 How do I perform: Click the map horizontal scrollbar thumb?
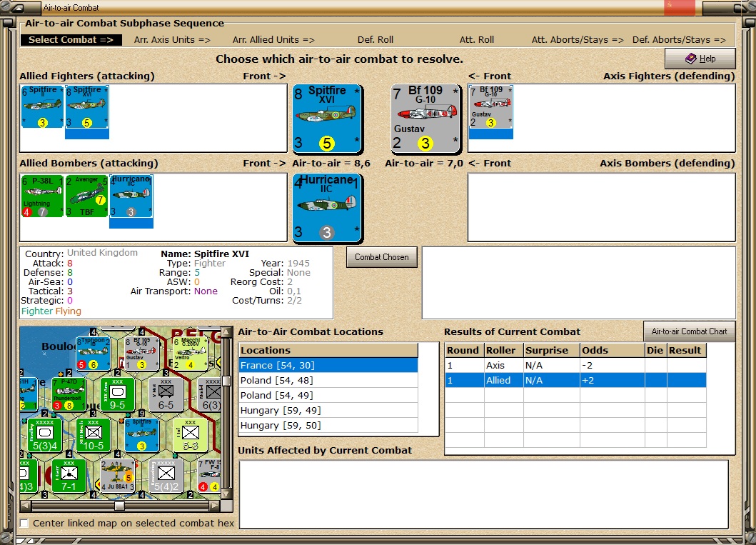(119, 506)
